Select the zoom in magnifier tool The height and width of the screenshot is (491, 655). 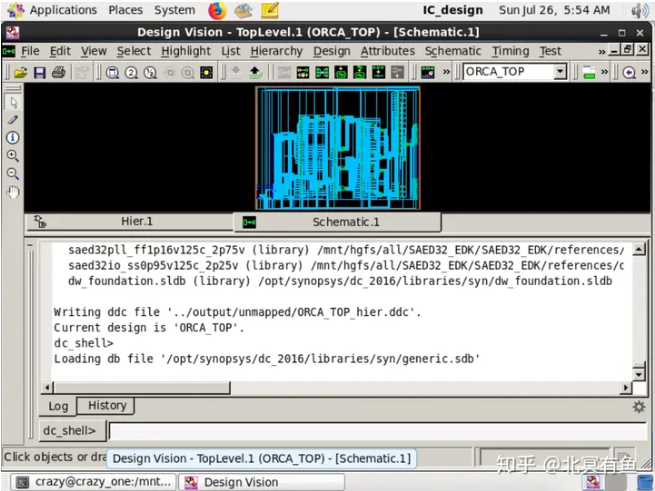pos(13,155)
